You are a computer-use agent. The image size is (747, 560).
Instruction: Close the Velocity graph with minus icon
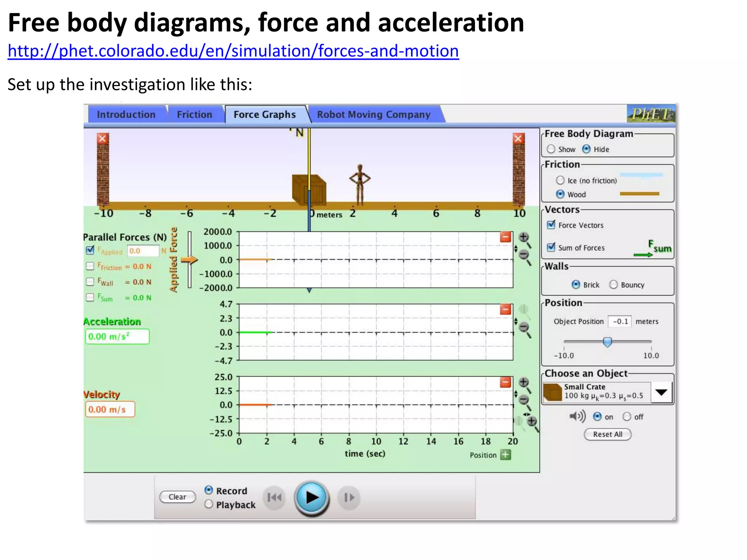coord(505,382)
